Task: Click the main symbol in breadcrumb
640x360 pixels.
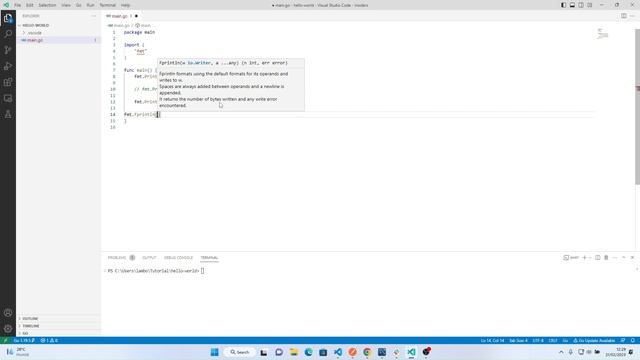Action: click(x=143, y=25)
